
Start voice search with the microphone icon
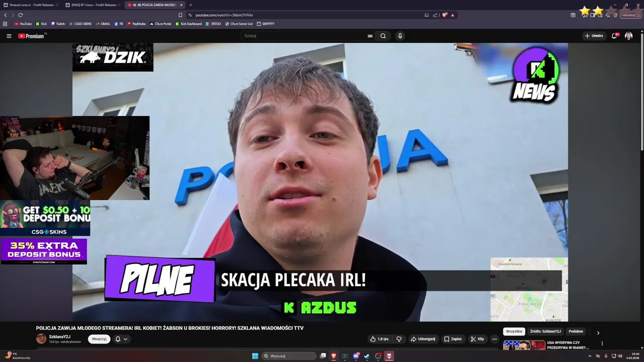(x=400, y=36)
